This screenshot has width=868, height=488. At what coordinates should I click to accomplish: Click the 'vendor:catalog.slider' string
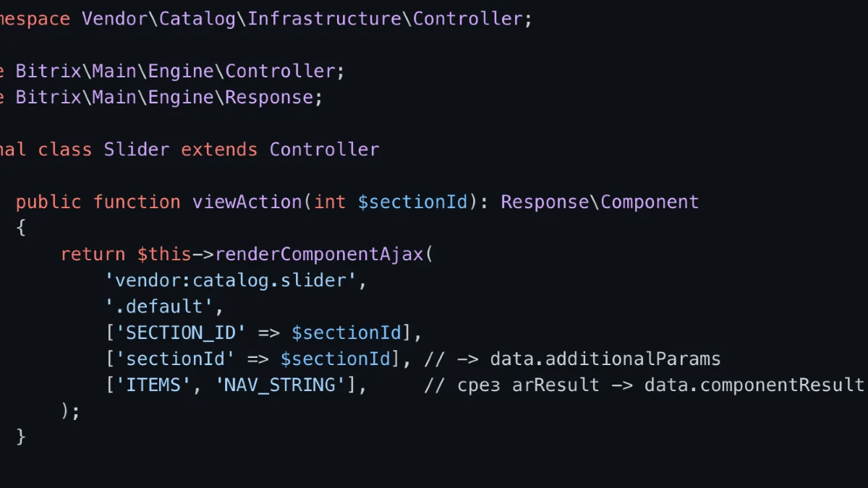click(231, 280)
